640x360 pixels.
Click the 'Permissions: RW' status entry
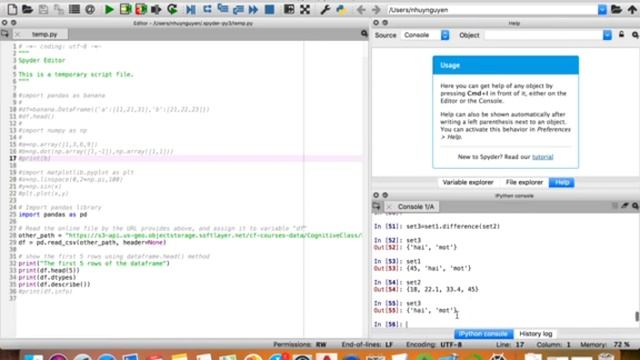pyautogui.click(x=300, y=344)
